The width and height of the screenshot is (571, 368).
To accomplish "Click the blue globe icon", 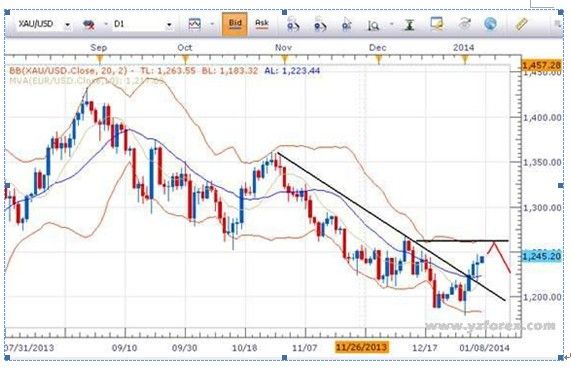I will pos(491,24).
